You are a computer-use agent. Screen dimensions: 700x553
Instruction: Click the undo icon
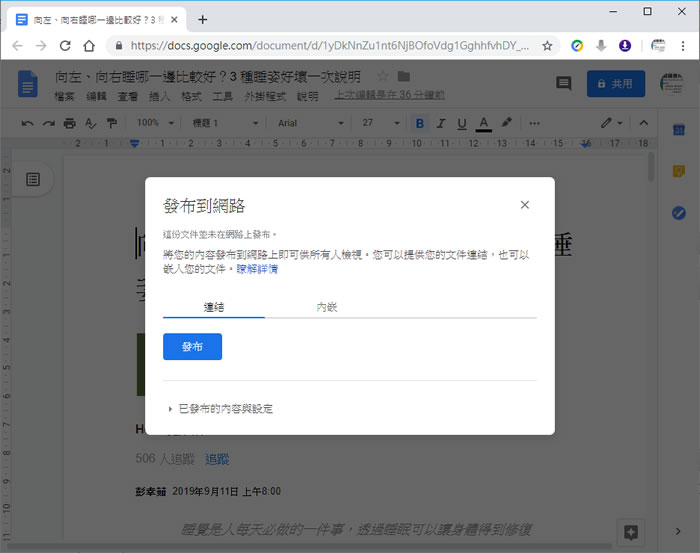(x=27, y=123)
